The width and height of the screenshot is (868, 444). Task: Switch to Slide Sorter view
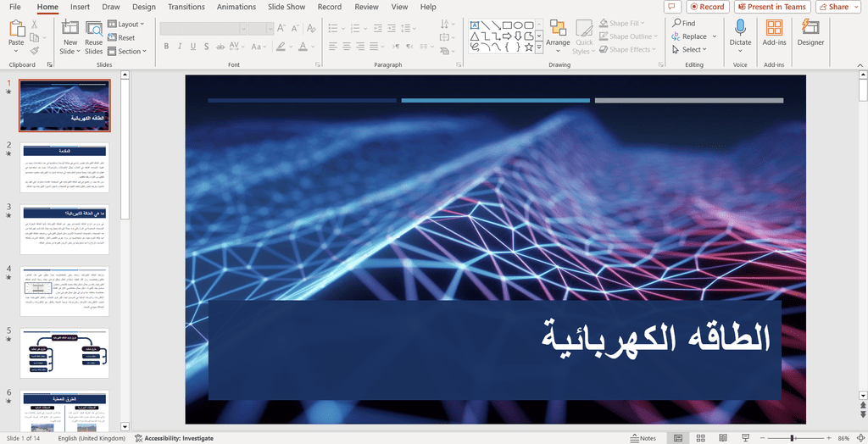coord(700,438)
